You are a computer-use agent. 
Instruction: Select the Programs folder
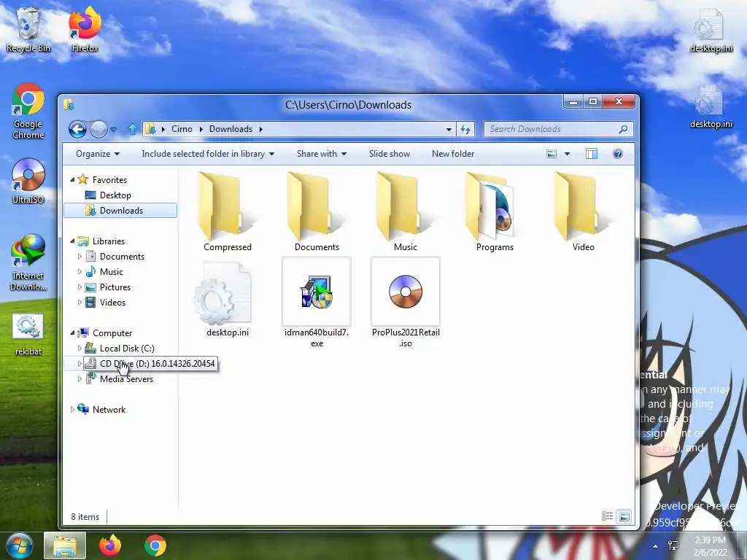pyautogui.click(x=495, y=212)
